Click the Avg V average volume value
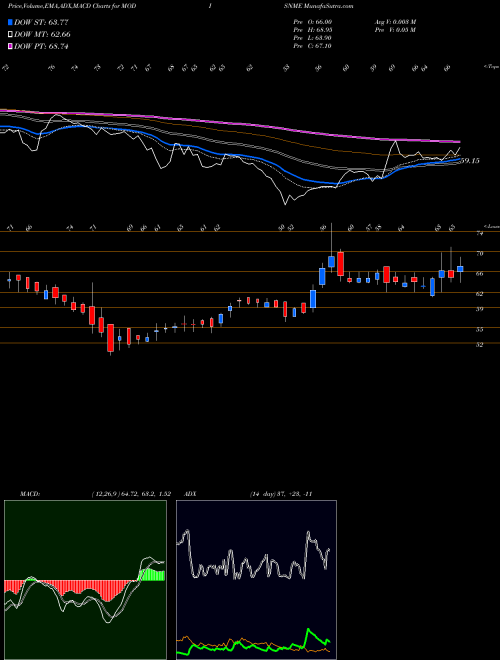The height and width of the screenshot is (660, 500). click(395, 22)
